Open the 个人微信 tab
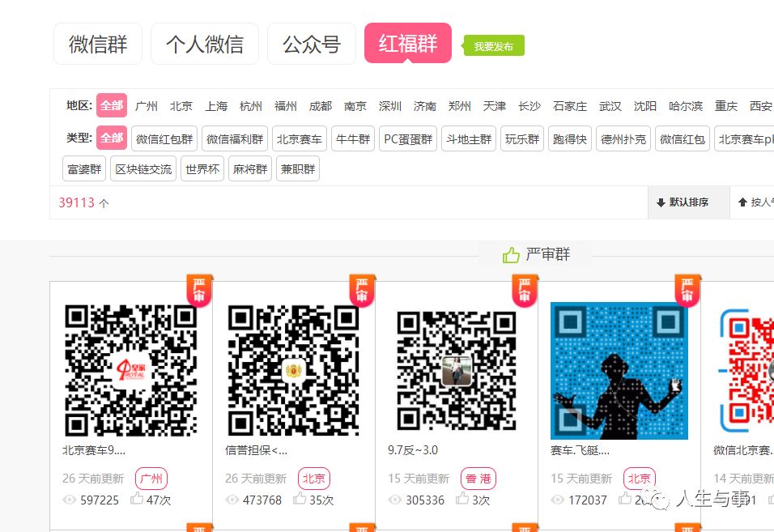774x532 pixels. (x=204, y=44)
